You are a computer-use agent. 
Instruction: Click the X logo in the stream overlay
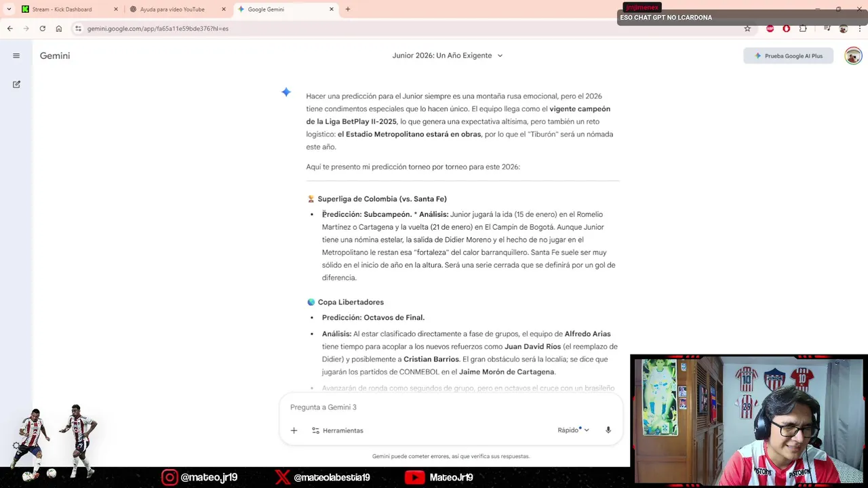point(283,477)
